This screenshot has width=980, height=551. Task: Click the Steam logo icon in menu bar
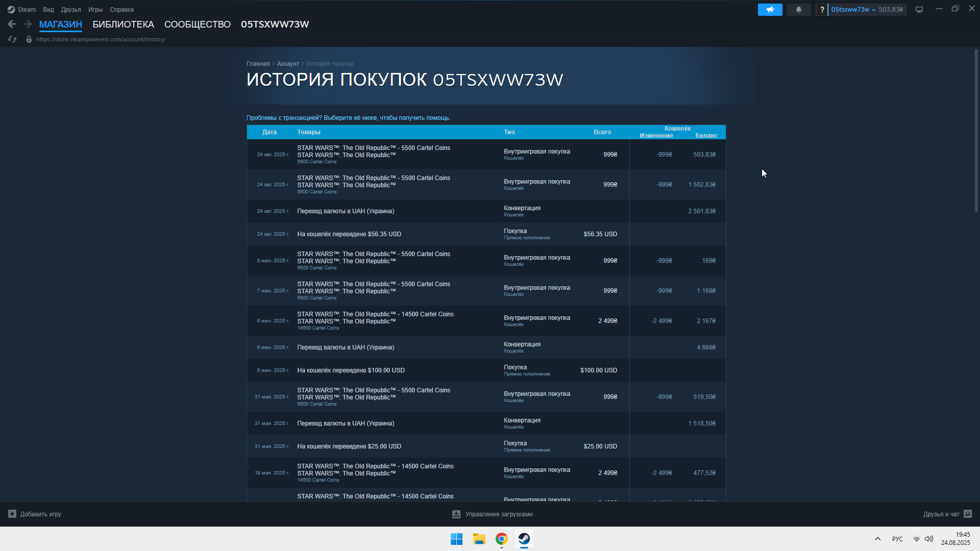[x=11, y=10]
